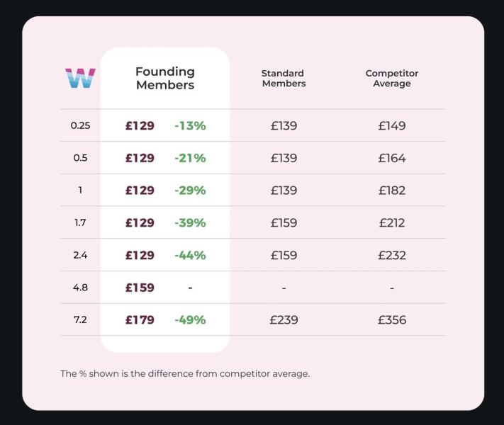Click the Standard Members column header
This screenshot has width=504, height=425.
(284, 78)
